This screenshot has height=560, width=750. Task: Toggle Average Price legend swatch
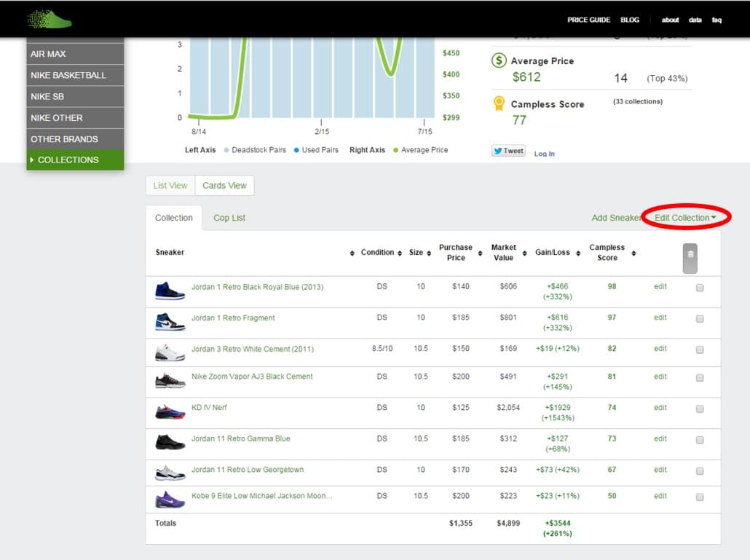395,150
